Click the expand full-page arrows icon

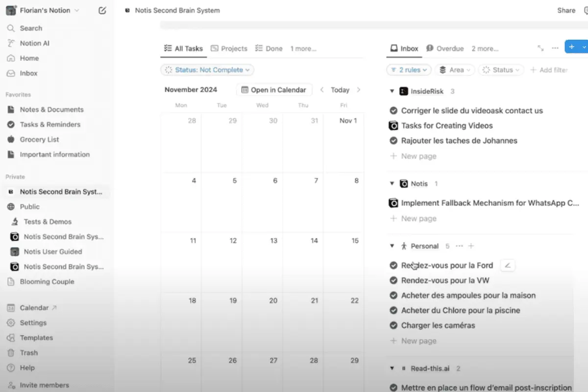click(540, 48)
